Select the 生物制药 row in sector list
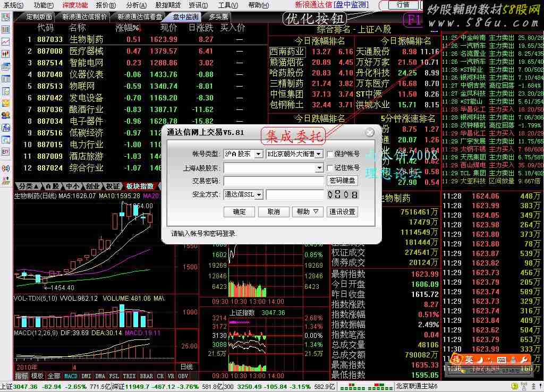The height and width of the screenshot is (392, 544). pyautogui.click(x=140, y=39)
